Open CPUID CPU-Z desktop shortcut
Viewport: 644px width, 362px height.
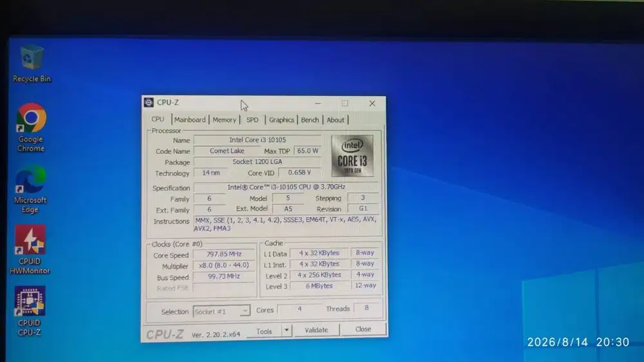(29, 312)
